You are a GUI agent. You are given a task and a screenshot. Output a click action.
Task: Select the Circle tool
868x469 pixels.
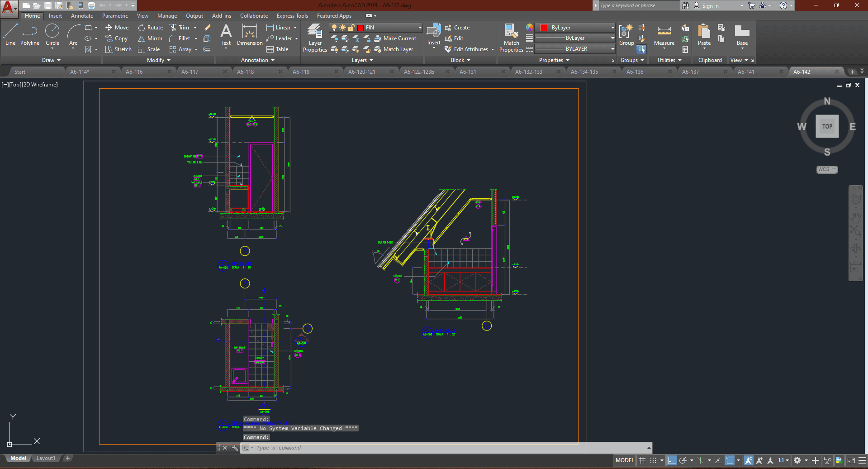tap(52, 35)
